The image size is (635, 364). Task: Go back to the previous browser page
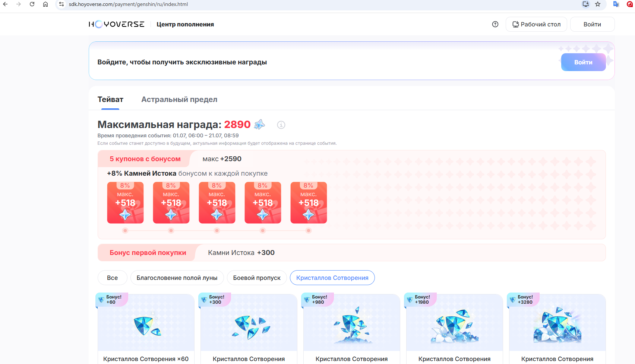click(x=5, y=4)
